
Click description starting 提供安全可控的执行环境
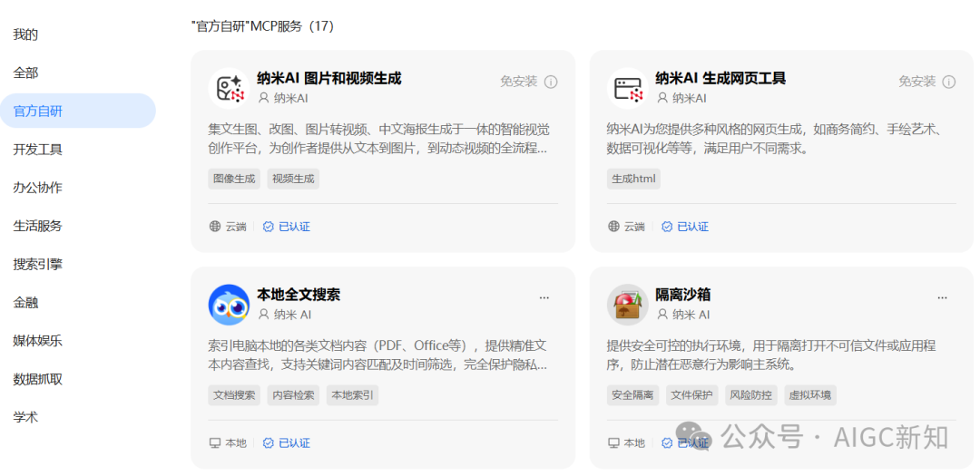pos(772,355)
